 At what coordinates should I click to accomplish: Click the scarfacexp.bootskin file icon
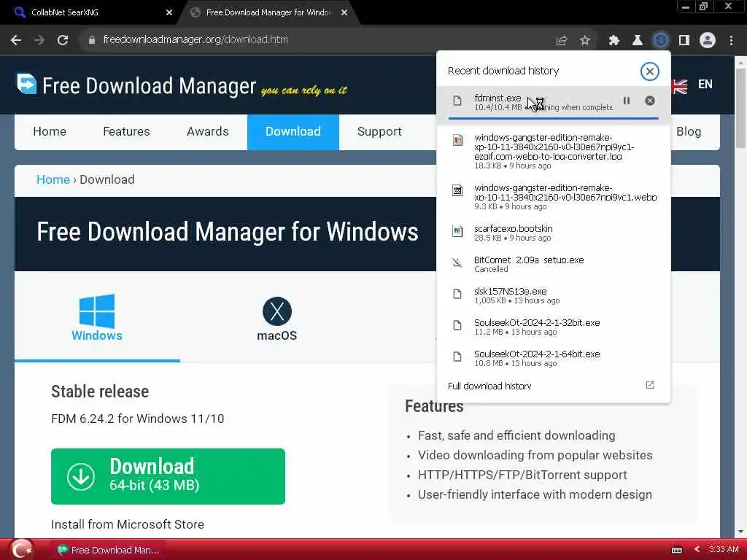coord(457,231)
